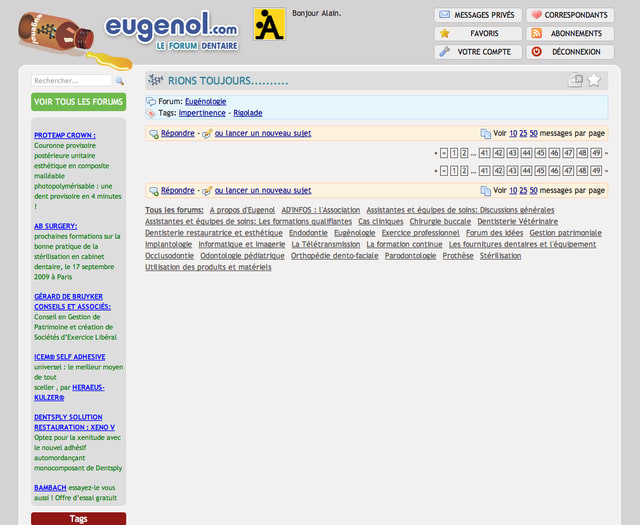Click Voir Tous Les Forums button

[78, 102]
